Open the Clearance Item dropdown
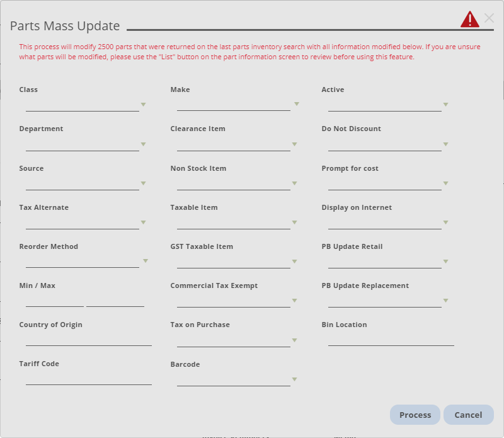 (x=294, y=144)
